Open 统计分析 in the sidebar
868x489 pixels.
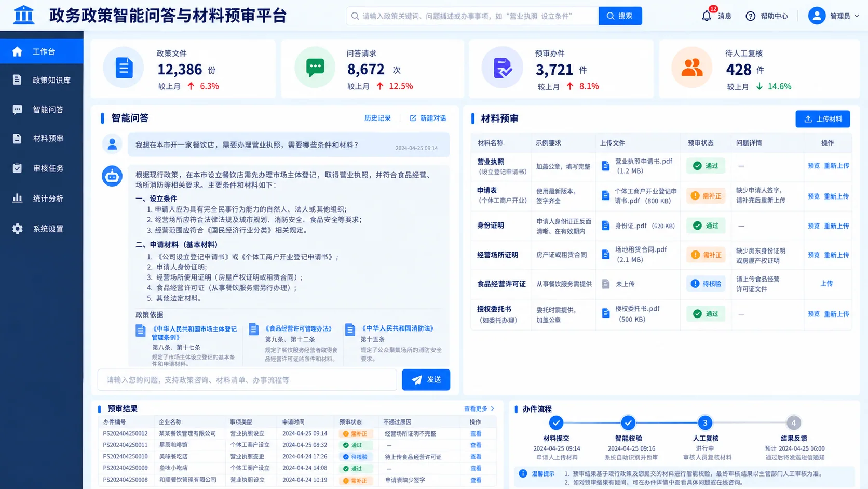[x=42, y=199]
